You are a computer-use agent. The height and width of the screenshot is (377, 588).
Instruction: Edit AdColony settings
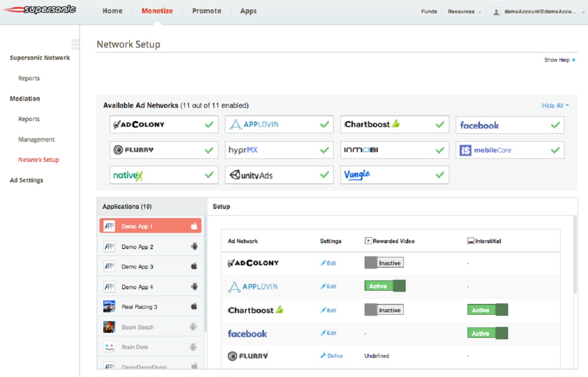pos(328,263)
